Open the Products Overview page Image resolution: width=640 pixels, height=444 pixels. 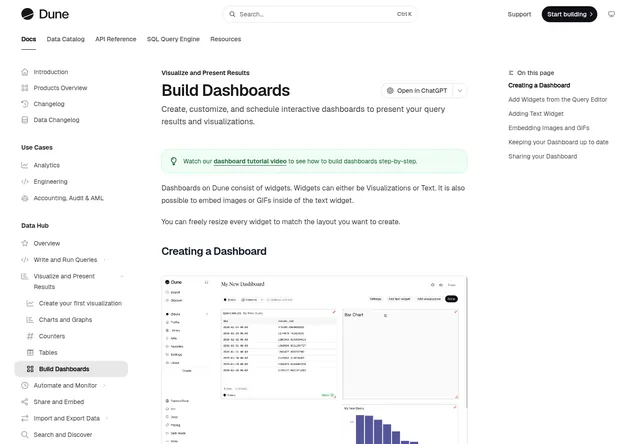point(60,88)
